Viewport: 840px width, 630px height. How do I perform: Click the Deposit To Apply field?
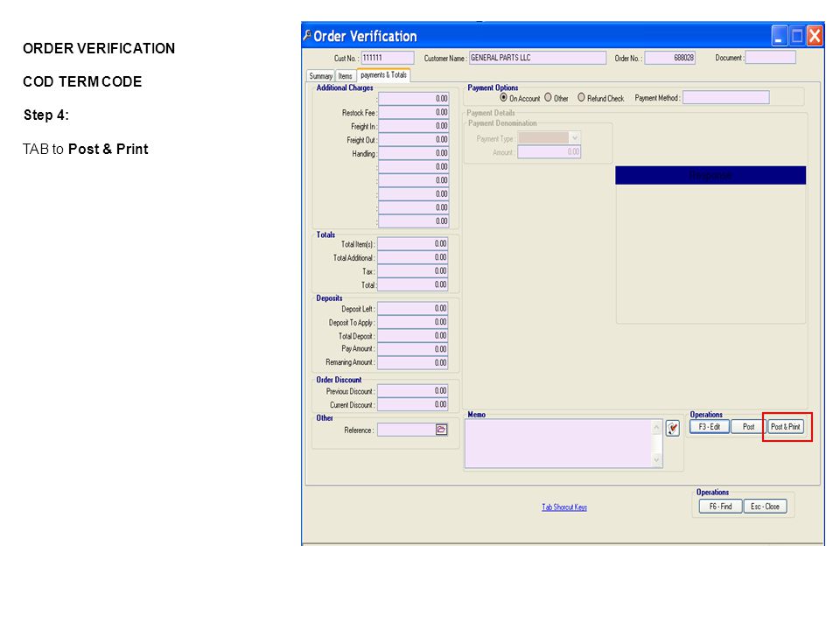pos(412,322)
